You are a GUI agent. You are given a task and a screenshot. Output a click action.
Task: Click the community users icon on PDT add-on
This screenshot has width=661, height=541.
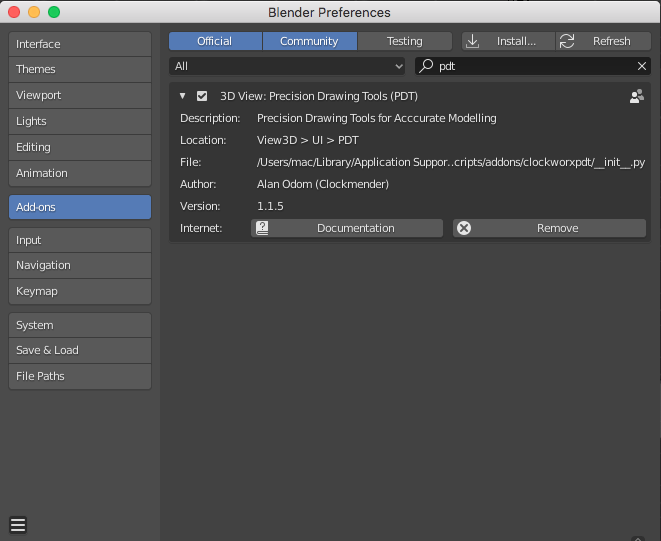click(636, 96)
